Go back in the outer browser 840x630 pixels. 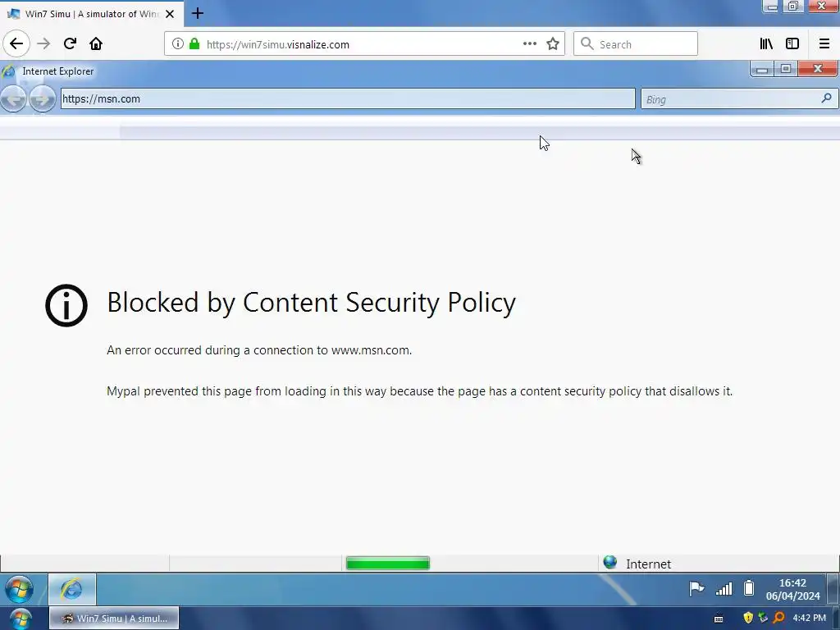coord(16,43)
